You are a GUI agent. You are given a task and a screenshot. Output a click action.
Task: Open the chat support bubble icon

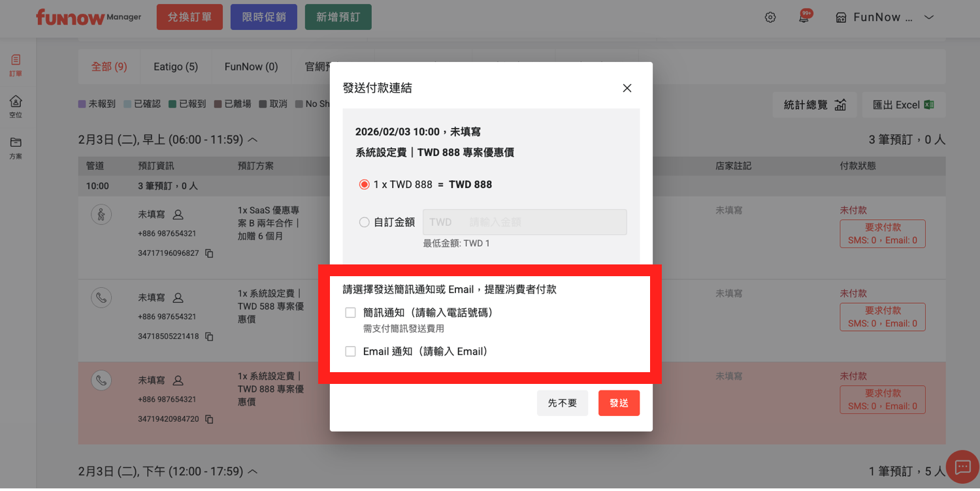(x=963, y=467)
